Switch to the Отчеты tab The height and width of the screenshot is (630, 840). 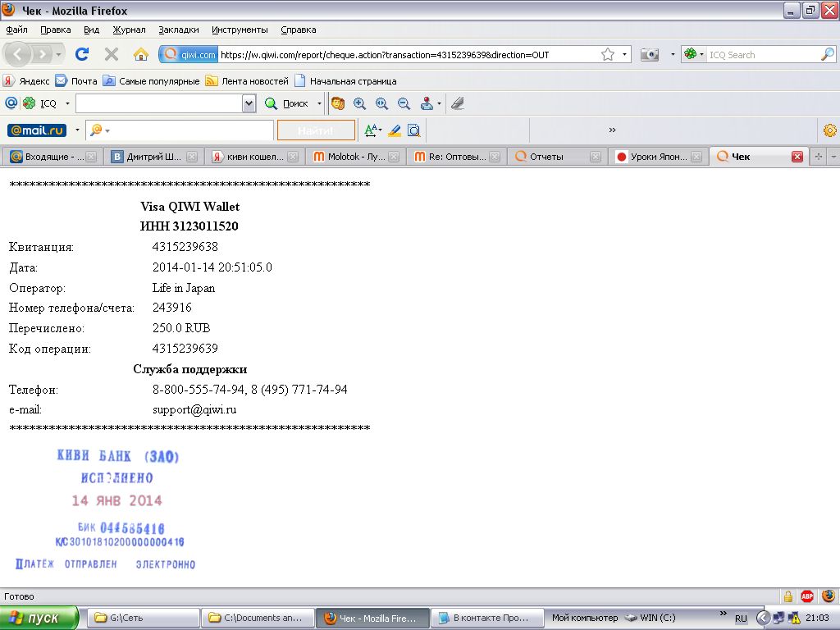click(x=556, y=157)
